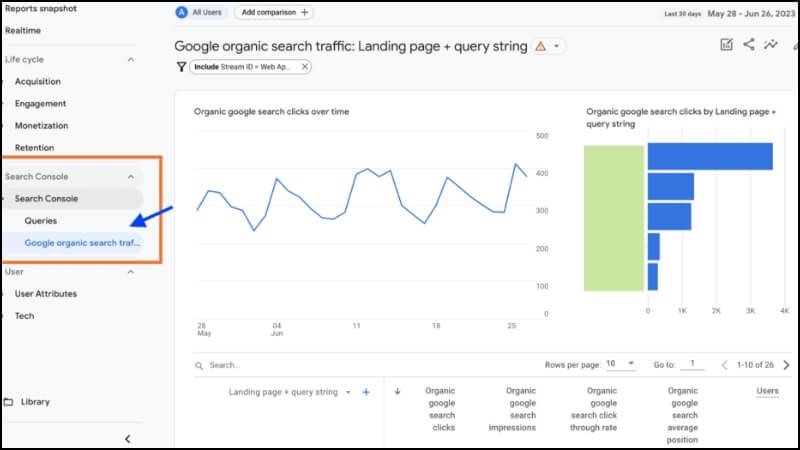Viewport: 800px width, 450px height.
Task: Expand Acquisition in the sidebar
Action: click(37, 82)
